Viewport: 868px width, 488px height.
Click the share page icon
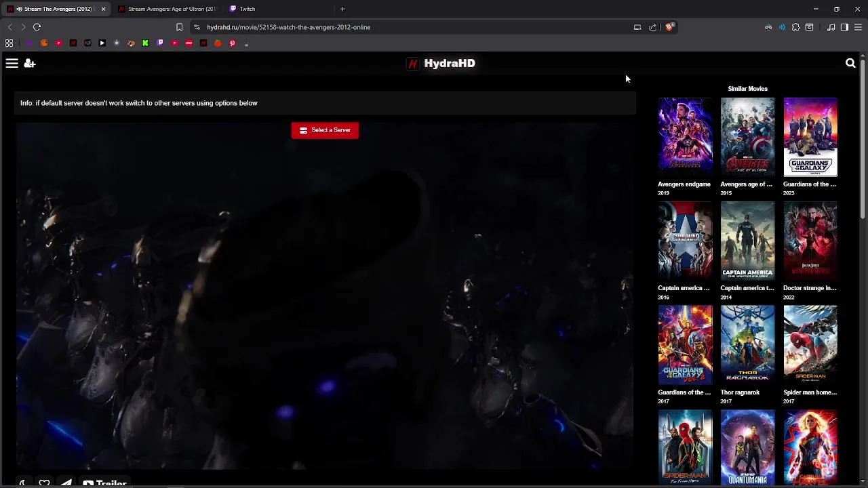652,27
